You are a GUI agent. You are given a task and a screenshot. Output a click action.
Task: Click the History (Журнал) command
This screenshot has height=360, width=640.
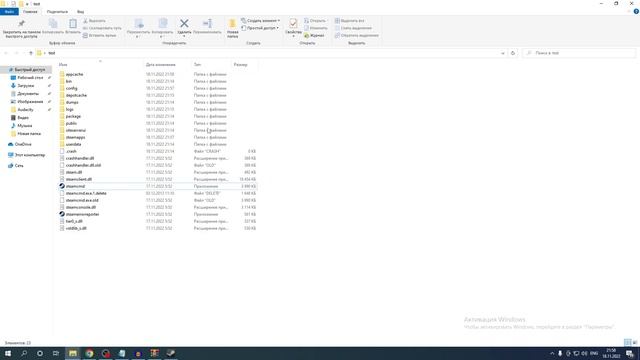coord(314,36)
